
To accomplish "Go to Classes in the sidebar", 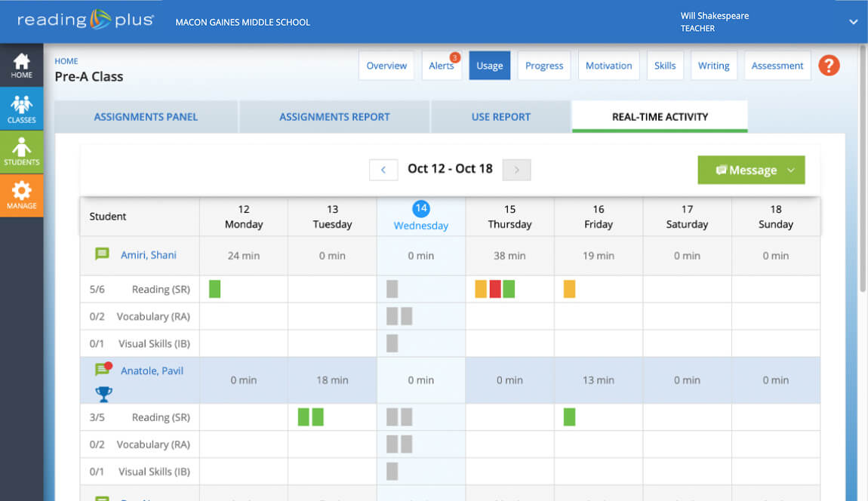I will (x=21, y=109).
